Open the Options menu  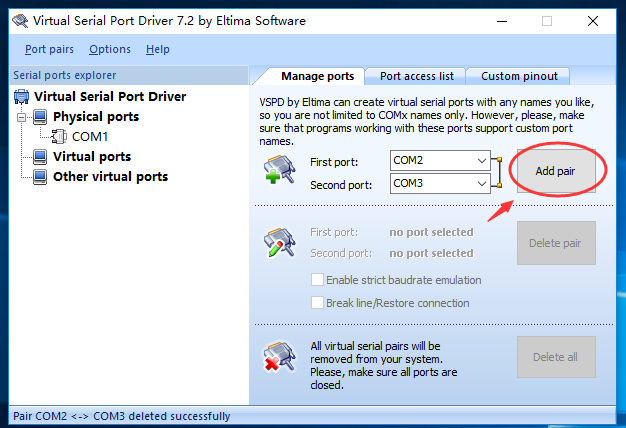click(110, 49)
